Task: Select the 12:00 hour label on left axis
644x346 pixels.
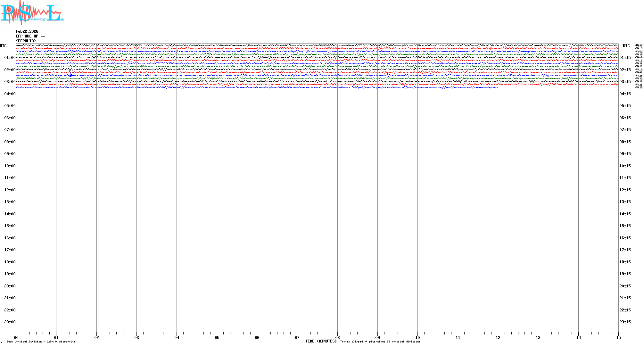Action: tap(10, 190)
